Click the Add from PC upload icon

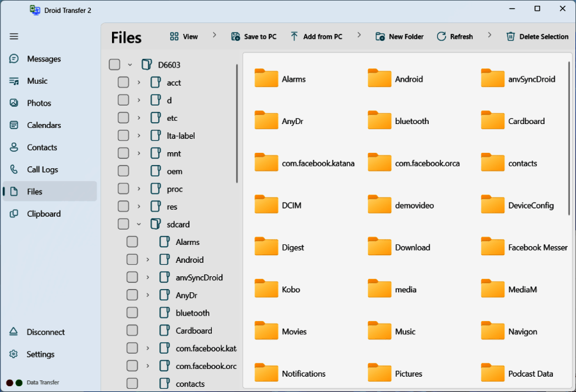click(294, 36)
